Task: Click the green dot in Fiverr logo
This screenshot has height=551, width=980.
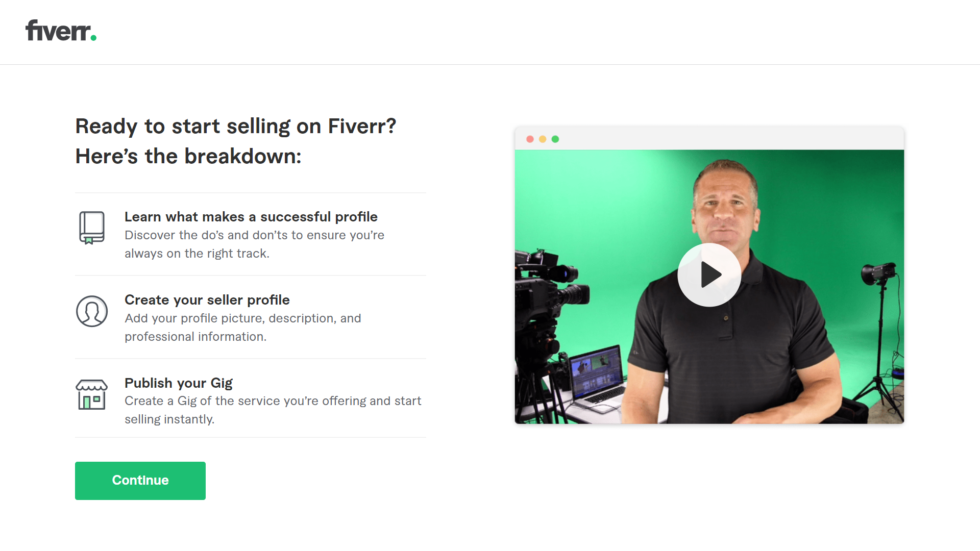Action: [x=93, y=38]
